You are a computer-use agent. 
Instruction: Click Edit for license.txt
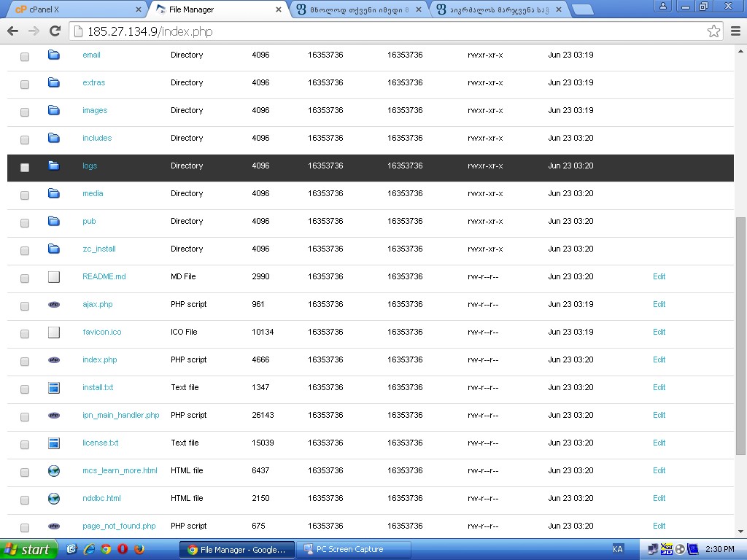(659, 443)
